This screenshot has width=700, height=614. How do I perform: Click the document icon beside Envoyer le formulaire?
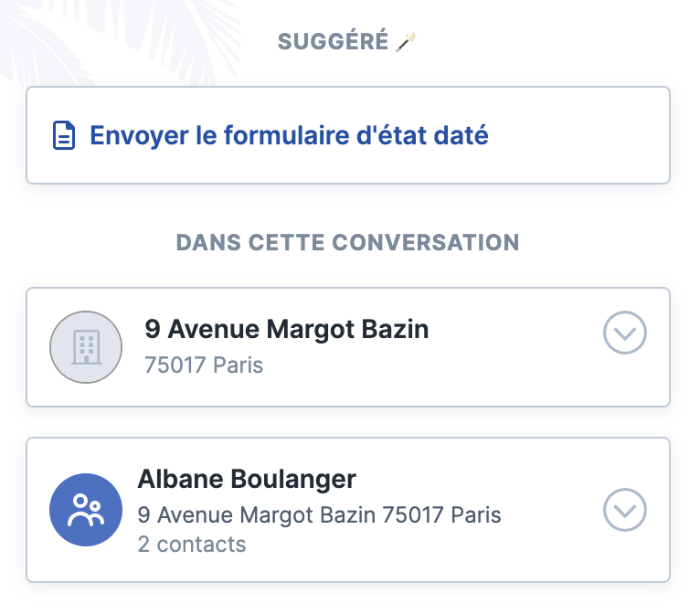pyautogui.click(x=64, y=135)
